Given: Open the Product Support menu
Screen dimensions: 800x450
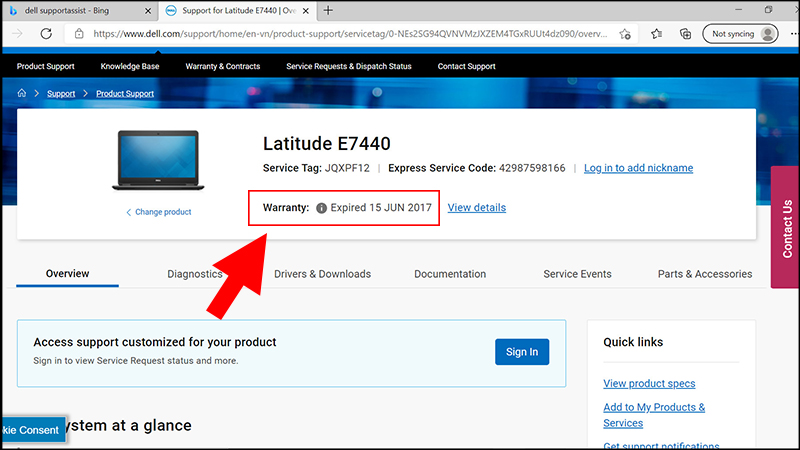Looking at the screenshot, I should pos(46,66).
